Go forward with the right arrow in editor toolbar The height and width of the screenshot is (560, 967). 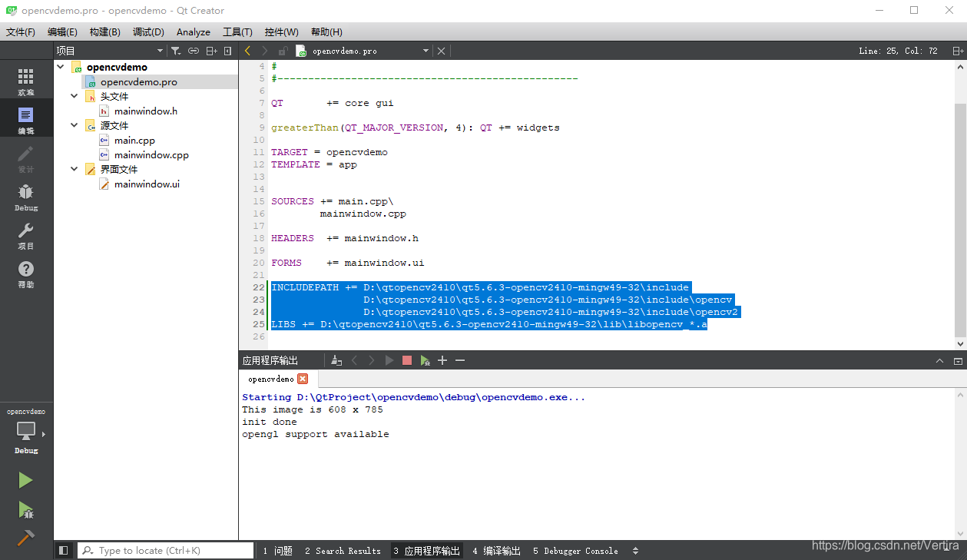(265, 51)
